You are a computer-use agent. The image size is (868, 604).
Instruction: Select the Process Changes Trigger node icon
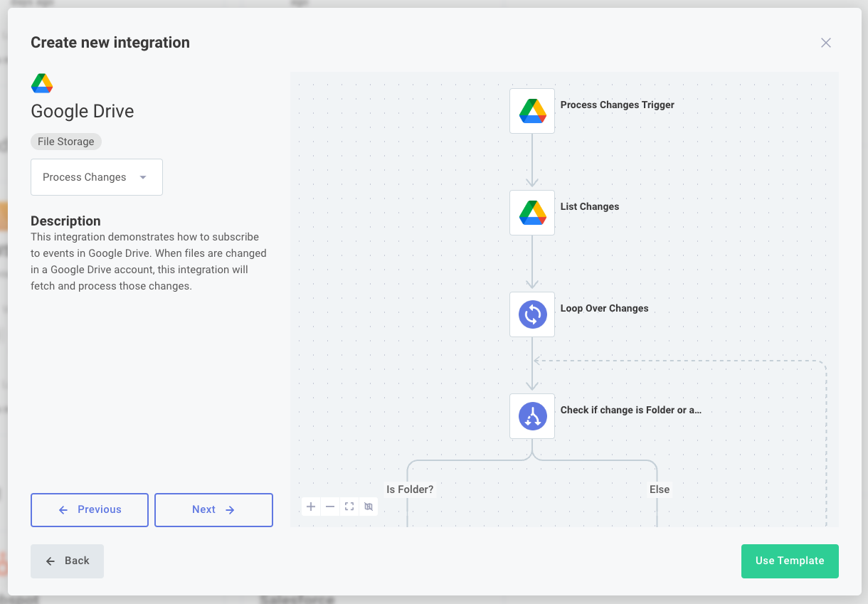tap(532, 111)
